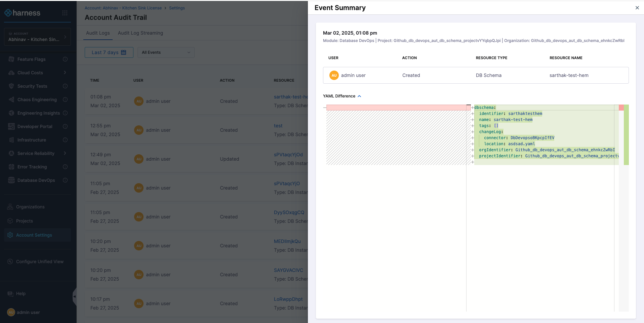644x323 pixels.
Task: Select the Audit Logs tab
Action: pyautogui.click(x=98, y=33)
